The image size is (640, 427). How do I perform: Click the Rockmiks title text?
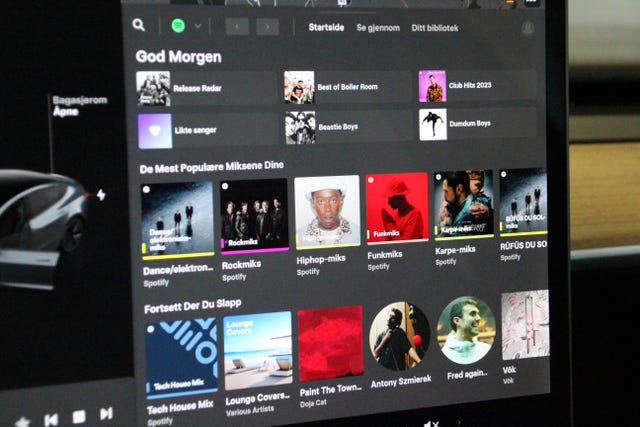241,265
